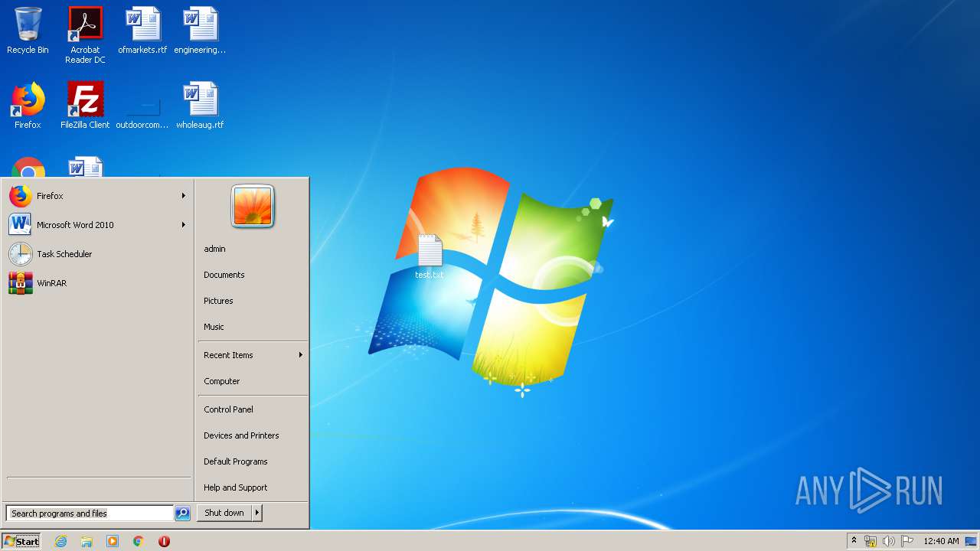This screenshot has height=551, width=980.
Task: Click the volume speaker tray icon
Action: pyautogui.click(x=888, y=541)
